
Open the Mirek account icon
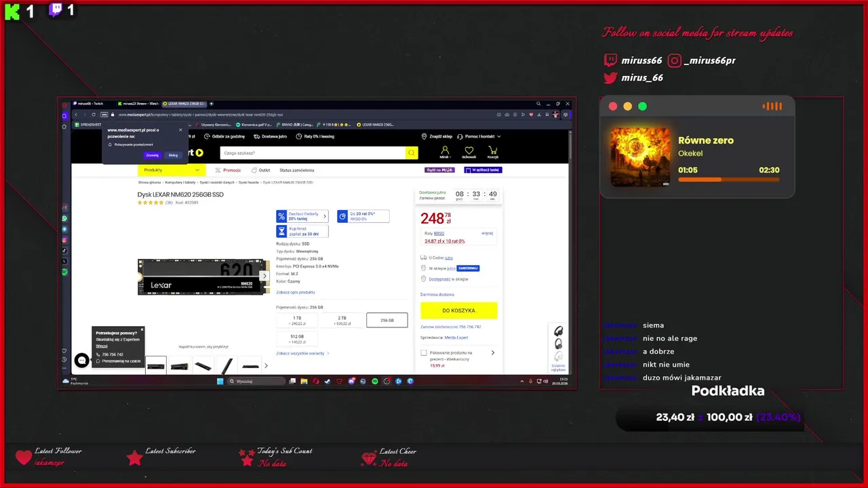[x=445, y=152]
